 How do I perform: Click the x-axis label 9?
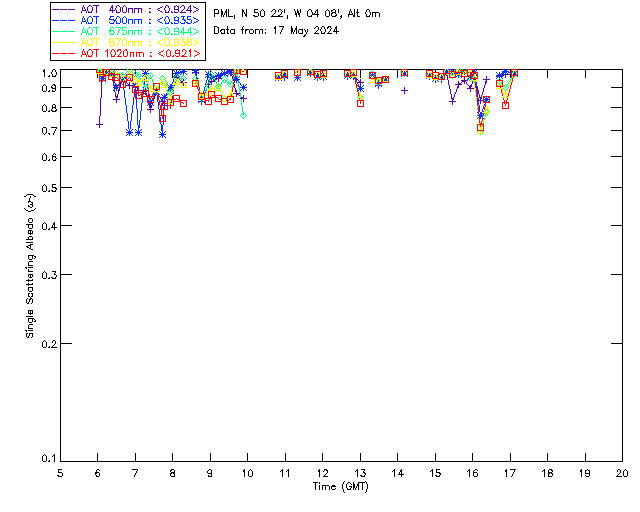210,473
